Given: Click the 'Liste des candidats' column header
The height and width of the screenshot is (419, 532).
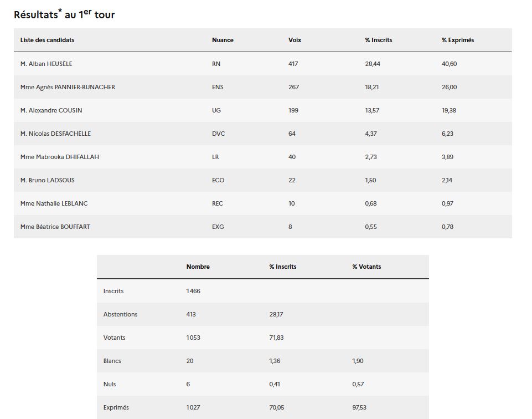Looking at the screenshot, I should point(47,40).
